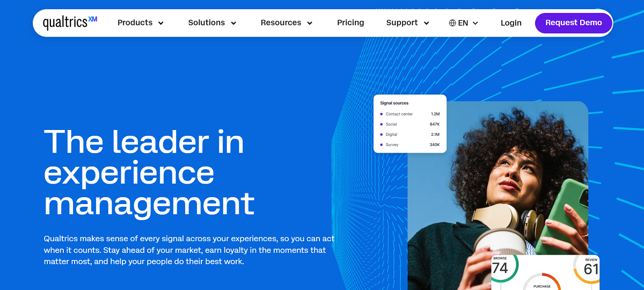
Task: Expand the Support chevron arrow
Action: coord(427,23)
